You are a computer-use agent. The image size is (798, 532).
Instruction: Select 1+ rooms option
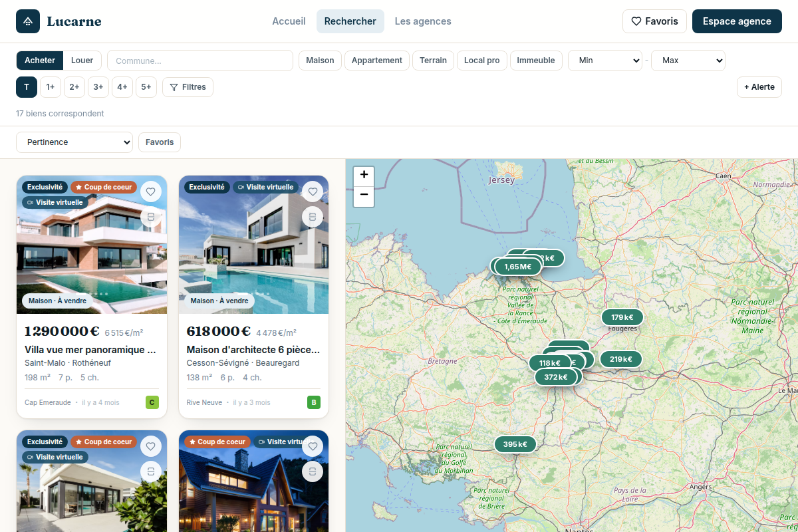pyautogui.click(x=51, y=87)
